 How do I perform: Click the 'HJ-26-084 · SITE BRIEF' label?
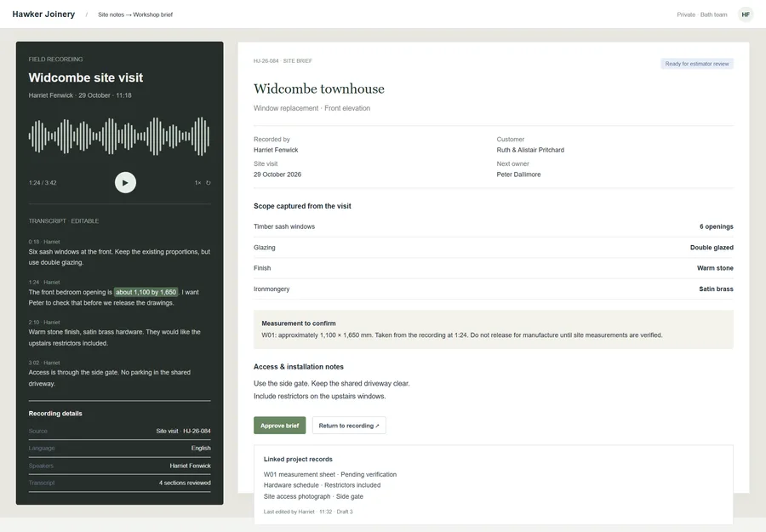[x=283, y=61]
